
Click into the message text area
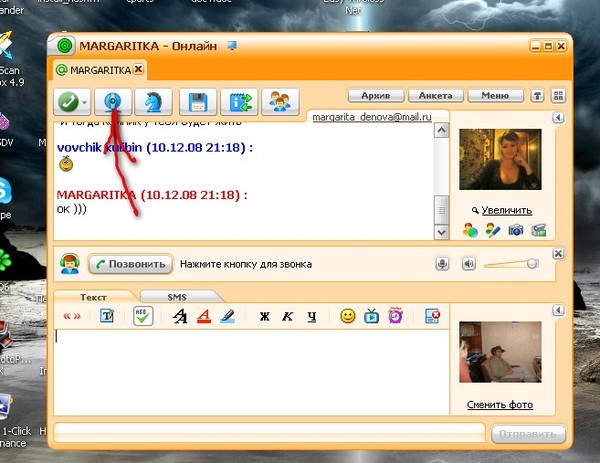[x=251, y=372]
